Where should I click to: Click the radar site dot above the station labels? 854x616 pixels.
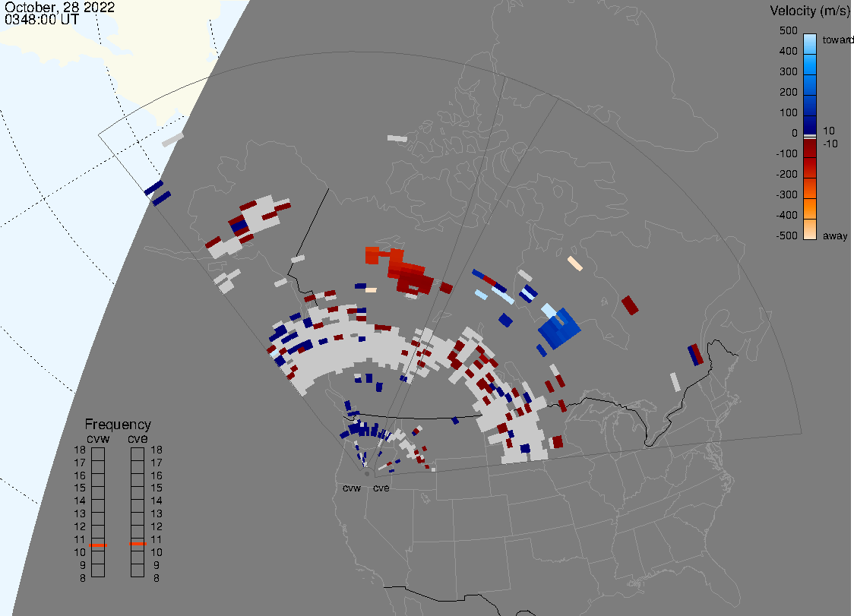(x=367, y=474)
